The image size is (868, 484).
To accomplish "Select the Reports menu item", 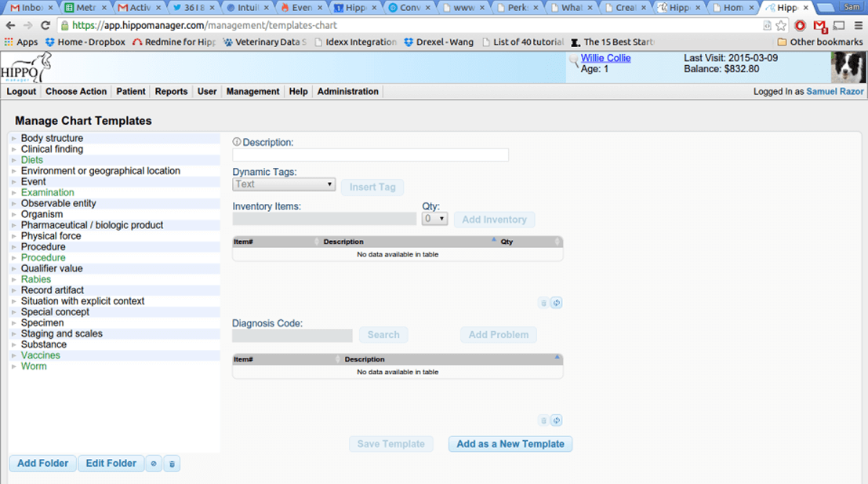I will click(x=171, y=91).
